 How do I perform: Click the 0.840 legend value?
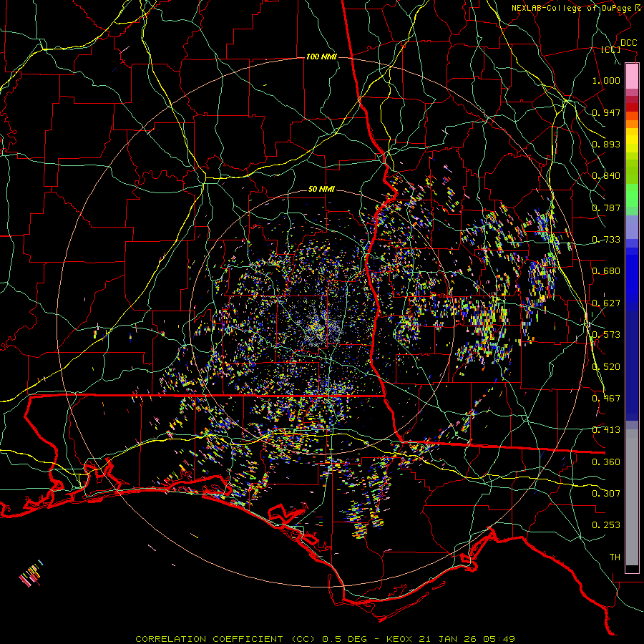coord(606,176)
